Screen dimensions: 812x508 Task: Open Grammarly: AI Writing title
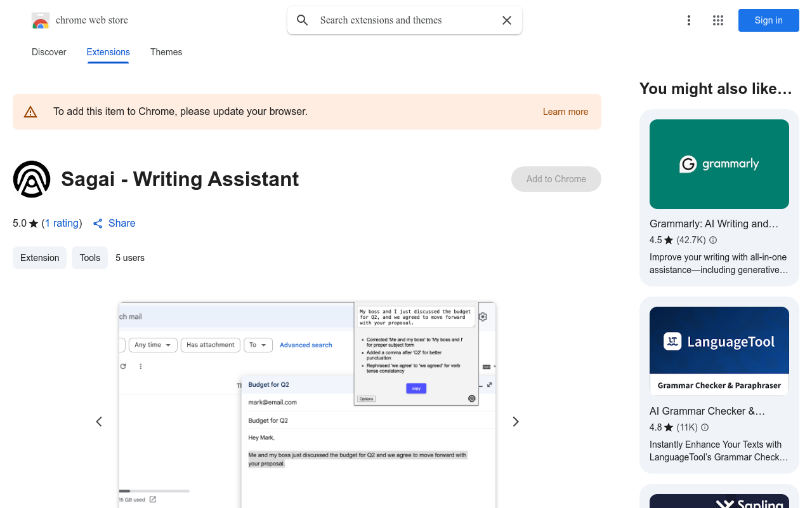(714, 224)
